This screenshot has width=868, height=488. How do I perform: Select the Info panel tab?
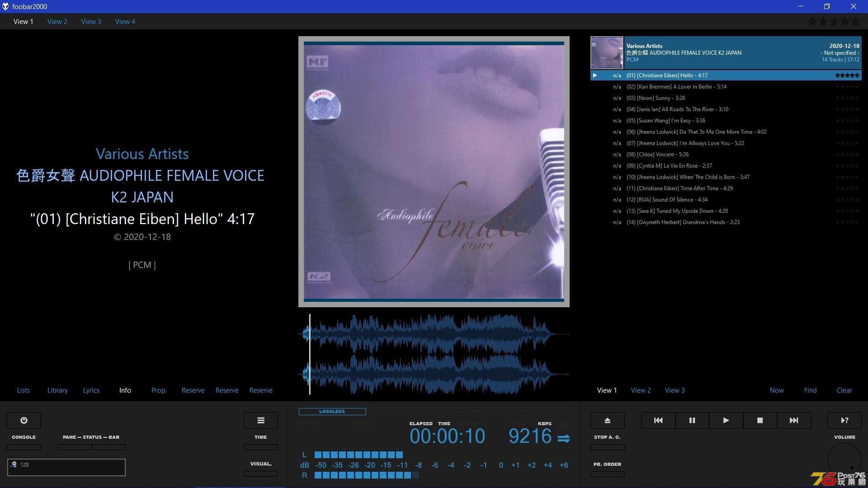125,390
